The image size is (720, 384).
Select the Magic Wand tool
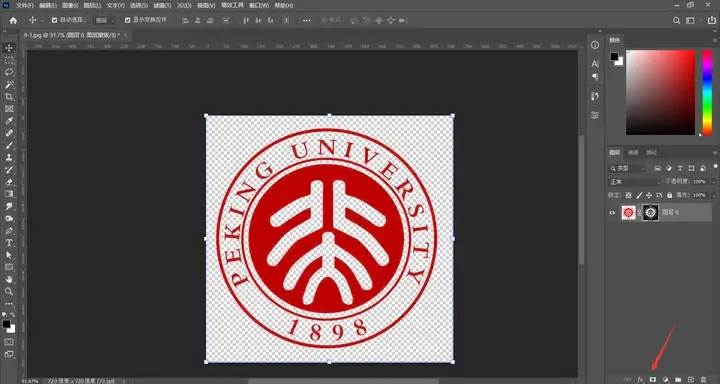pos(9,85)
